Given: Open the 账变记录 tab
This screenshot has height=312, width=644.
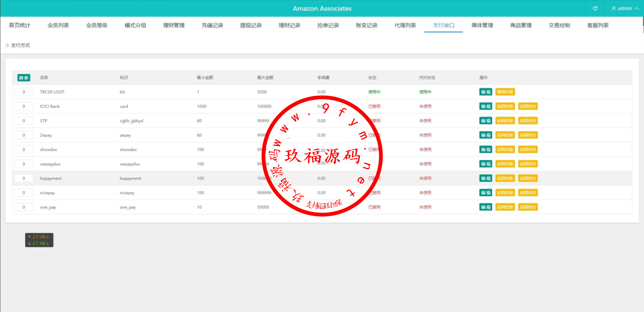Looking at the screenshot, I should (x=367, y=26).
